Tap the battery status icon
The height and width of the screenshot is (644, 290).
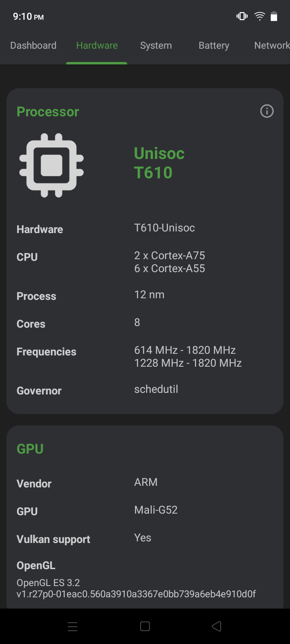click(x=274, y=16)
